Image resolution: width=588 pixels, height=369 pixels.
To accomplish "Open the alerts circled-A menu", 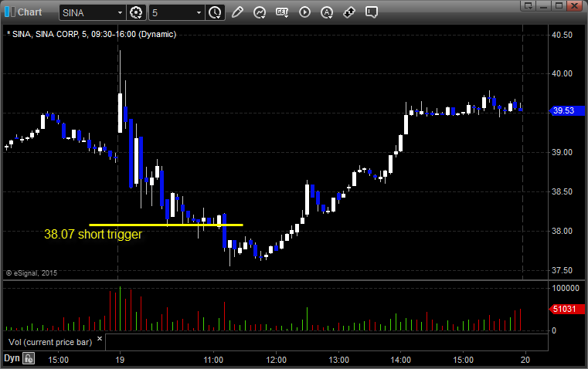I will click(x=327, y=12).
